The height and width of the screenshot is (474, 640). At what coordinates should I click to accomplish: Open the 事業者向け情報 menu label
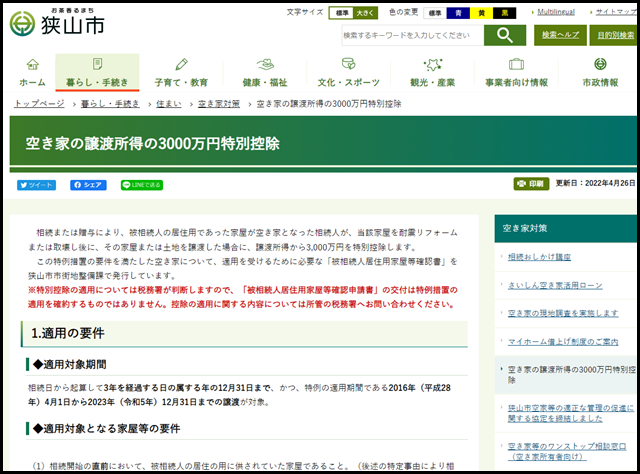(x=516, y=82)
